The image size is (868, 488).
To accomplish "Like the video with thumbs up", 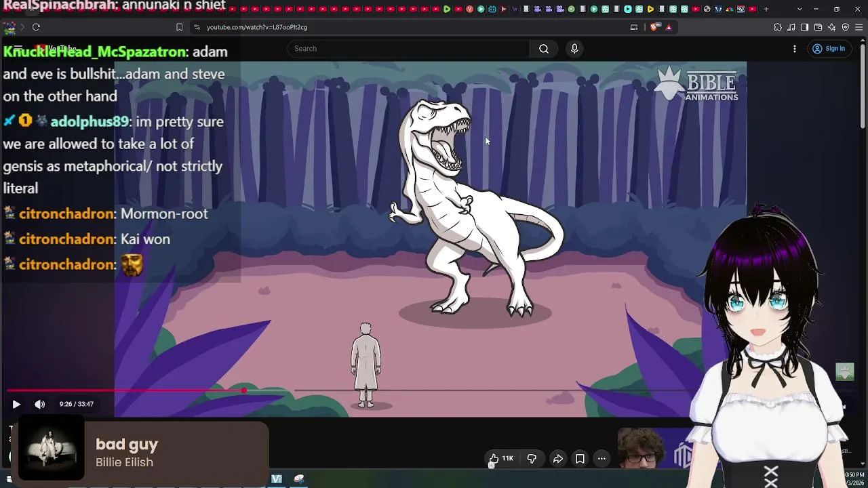I will pos(501,459).
